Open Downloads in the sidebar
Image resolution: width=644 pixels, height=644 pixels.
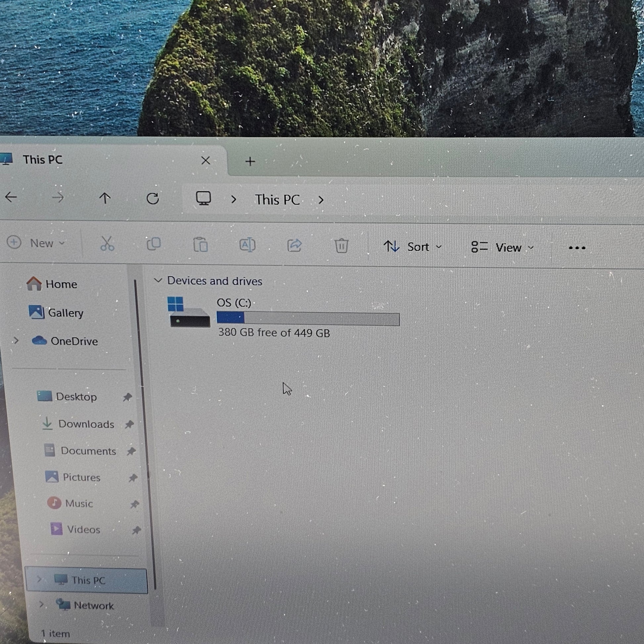click(86, 424)
